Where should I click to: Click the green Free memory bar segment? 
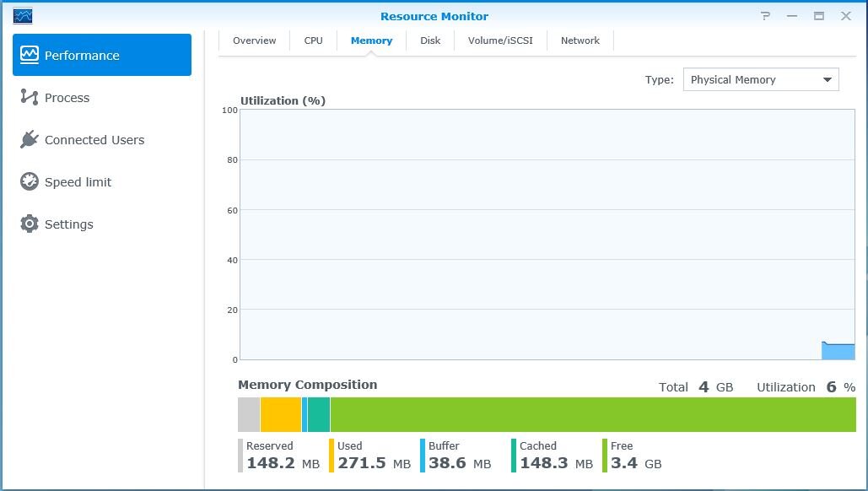(592, 415)
